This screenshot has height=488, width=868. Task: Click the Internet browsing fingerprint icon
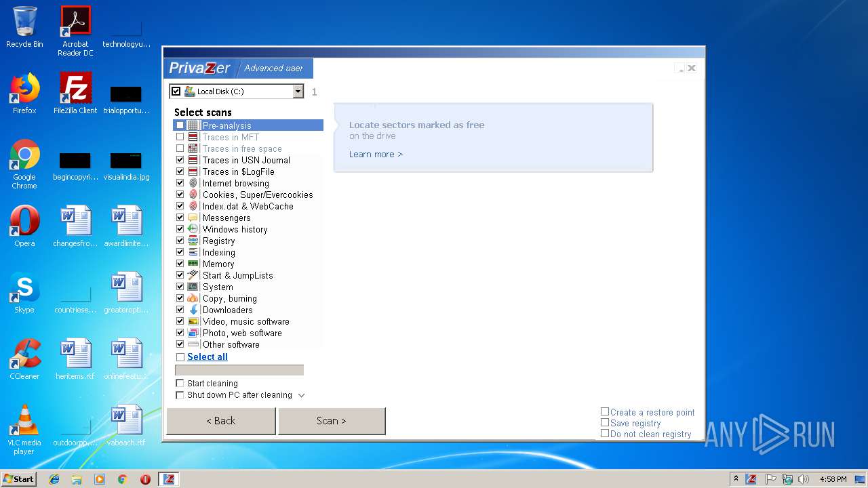[193, 183]
